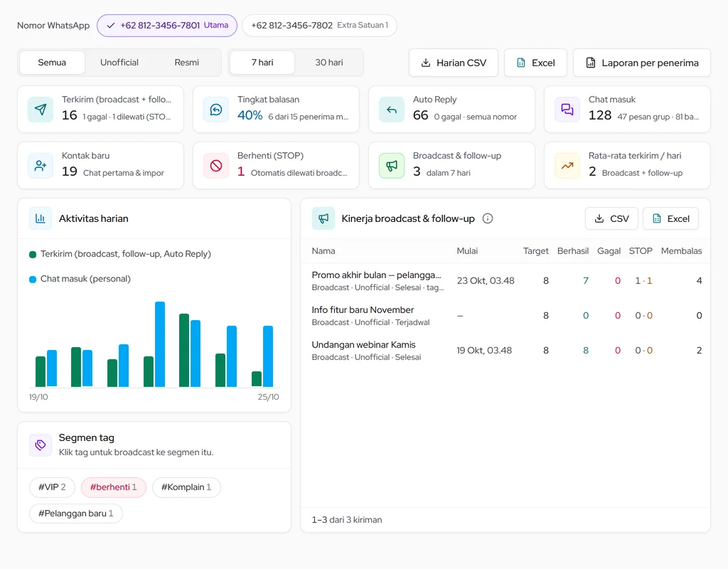The image size is (728, 569).
Task: Select WhatsApp number +62 812-3456-7801 Utama
Action: pos(167,25)
